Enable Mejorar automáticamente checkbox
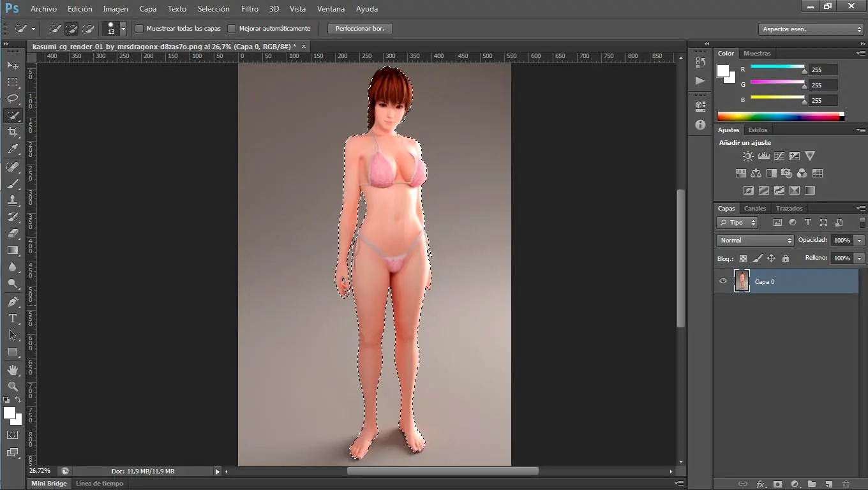The image size is (868, 490). click(x=232, y=29)
